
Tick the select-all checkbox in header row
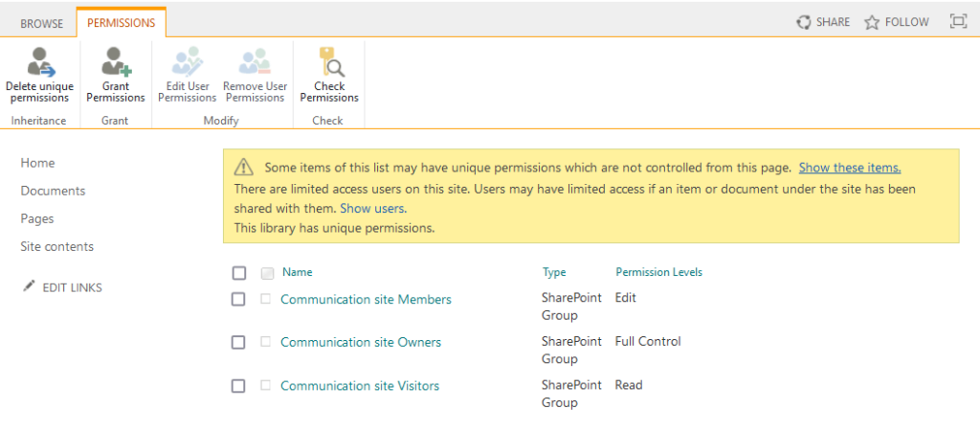tap(238, 273)
